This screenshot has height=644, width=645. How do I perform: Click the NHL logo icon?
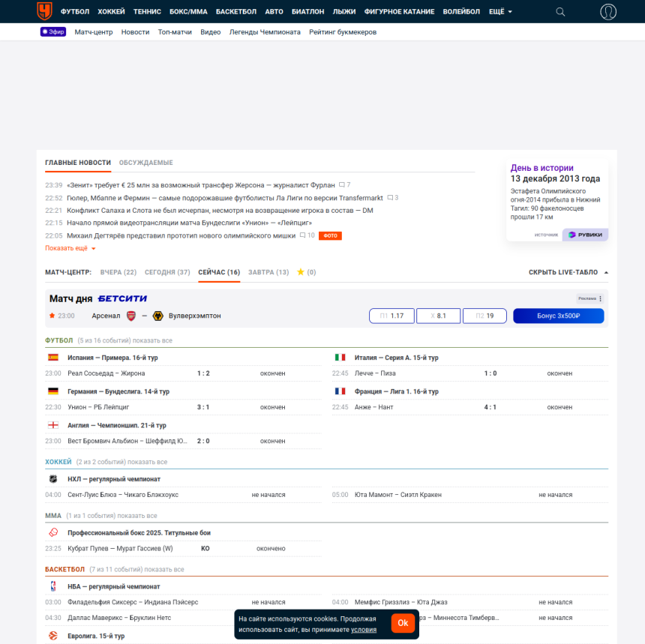coord(53,478)
